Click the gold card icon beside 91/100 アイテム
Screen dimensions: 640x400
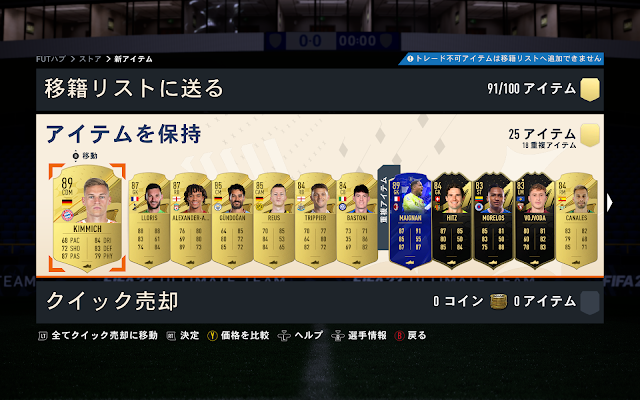589,89
